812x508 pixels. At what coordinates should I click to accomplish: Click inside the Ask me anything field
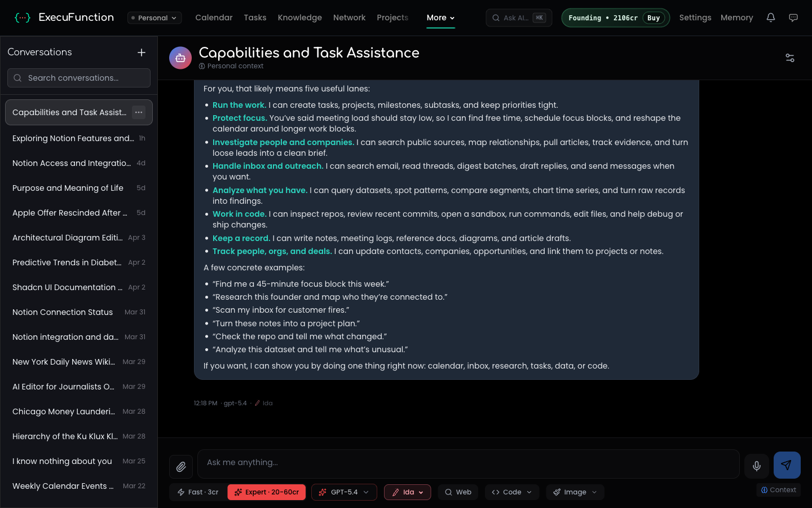coord(468,463)
